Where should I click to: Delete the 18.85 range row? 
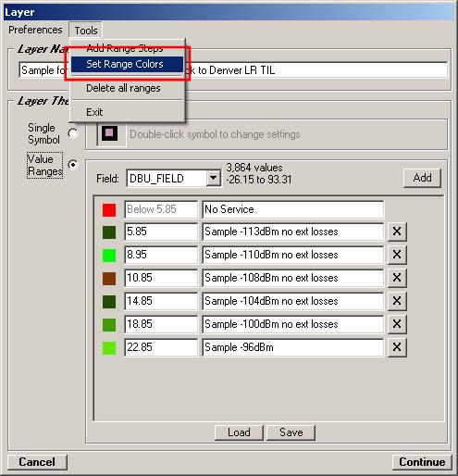[x=397, y=324]
